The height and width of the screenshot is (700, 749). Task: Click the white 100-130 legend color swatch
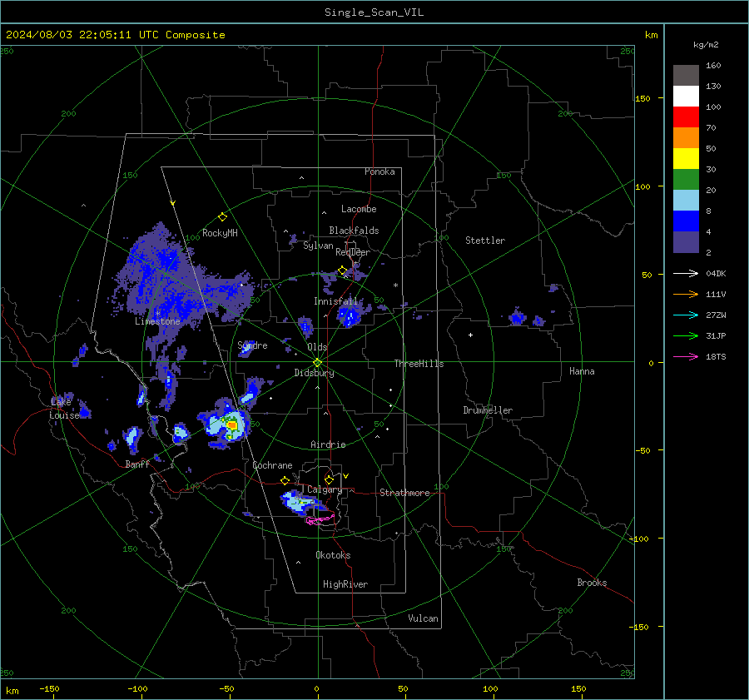[686, 97]
